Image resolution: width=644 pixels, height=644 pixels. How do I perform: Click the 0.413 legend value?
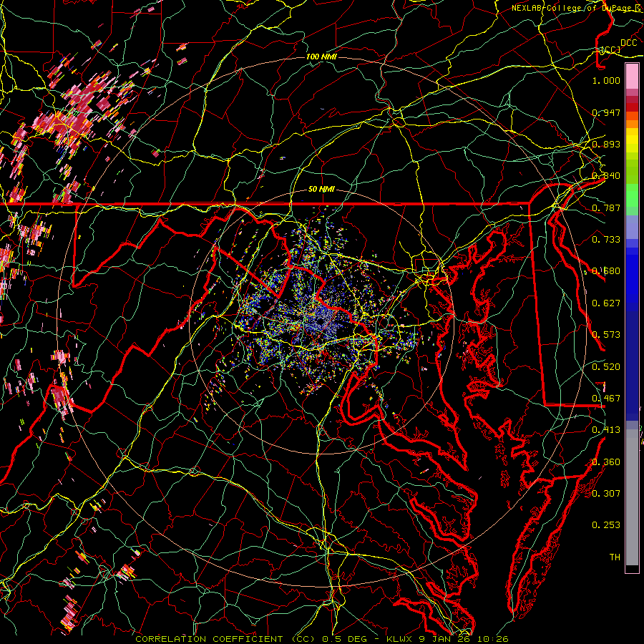click(606, 430)
